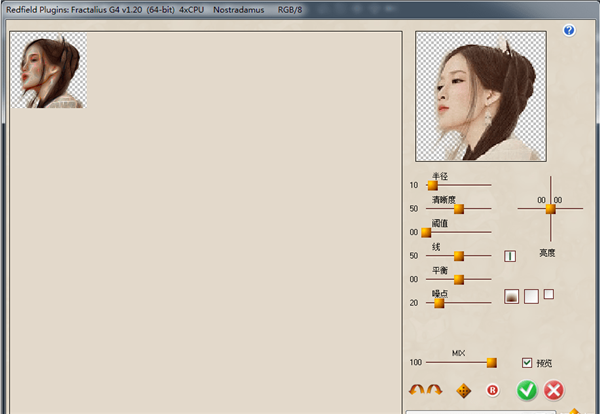The height and width of the screenshot is (414, 600).
Task: Click the 平衡 balance slider handle
Action: [x=459, y=279]
